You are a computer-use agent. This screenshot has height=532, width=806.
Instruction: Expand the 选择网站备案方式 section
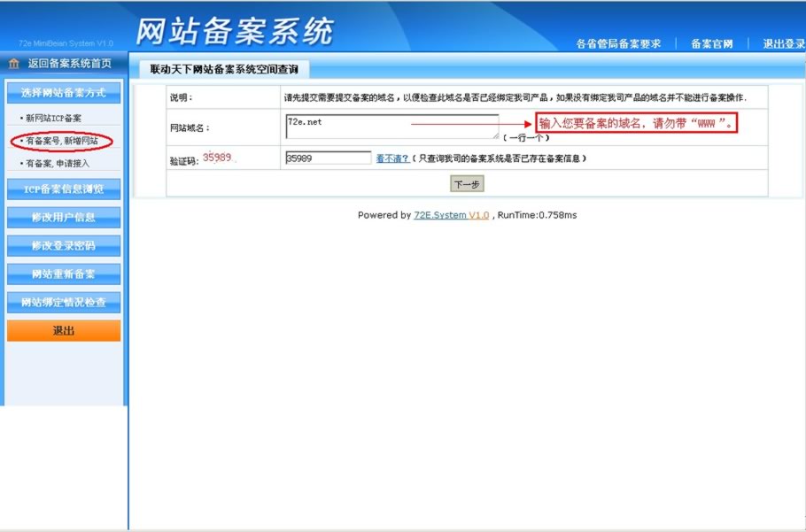[63, 93]
